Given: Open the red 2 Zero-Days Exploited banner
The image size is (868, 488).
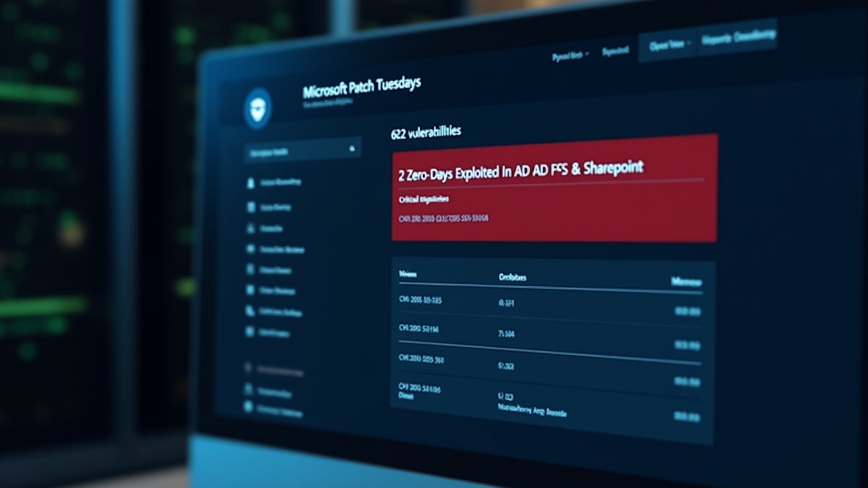Looking at the screenshot, I should click(555, 187).
